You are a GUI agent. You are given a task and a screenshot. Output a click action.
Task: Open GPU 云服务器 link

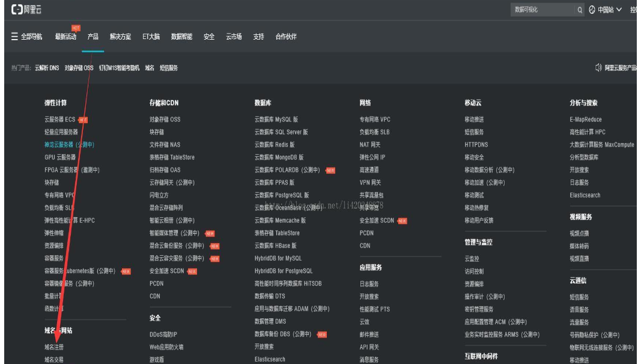[x=60, y=157]
